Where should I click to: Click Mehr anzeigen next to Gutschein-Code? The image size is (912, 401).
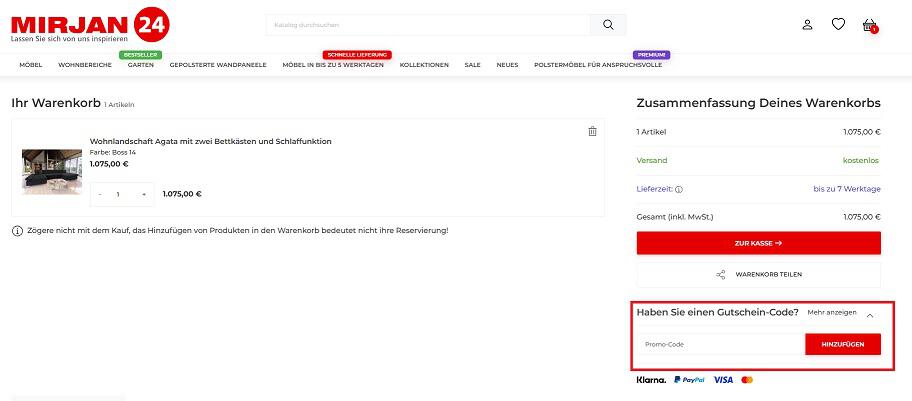832,313
